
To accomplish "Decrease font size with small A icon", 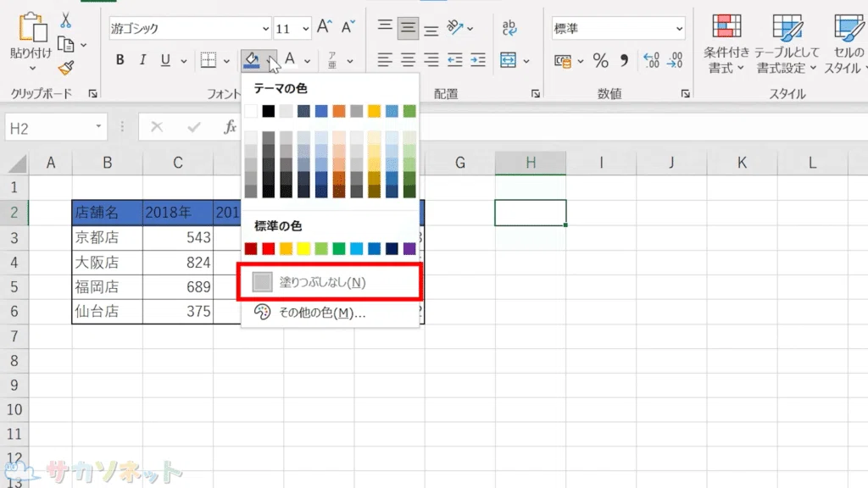I will 348,26.
